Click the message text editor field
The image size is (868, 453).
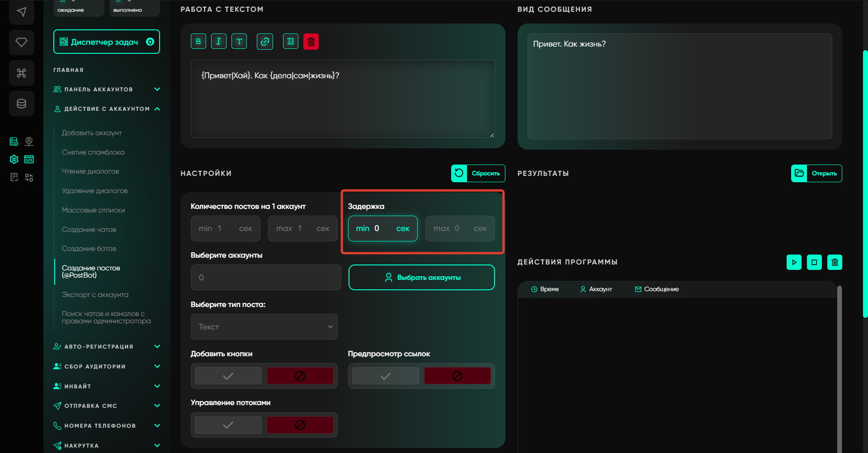tap(343, 99)
